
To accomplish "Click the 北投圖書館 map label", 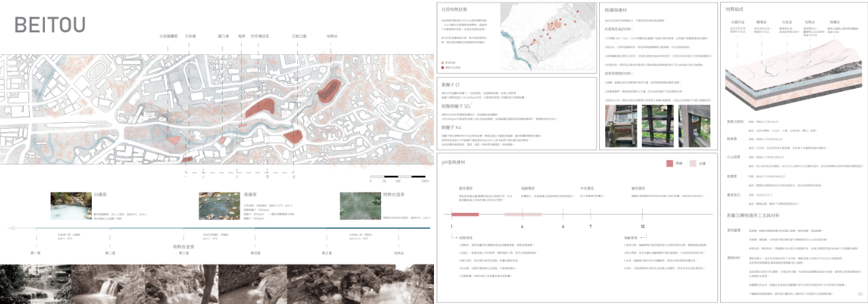I will point(168,36).
